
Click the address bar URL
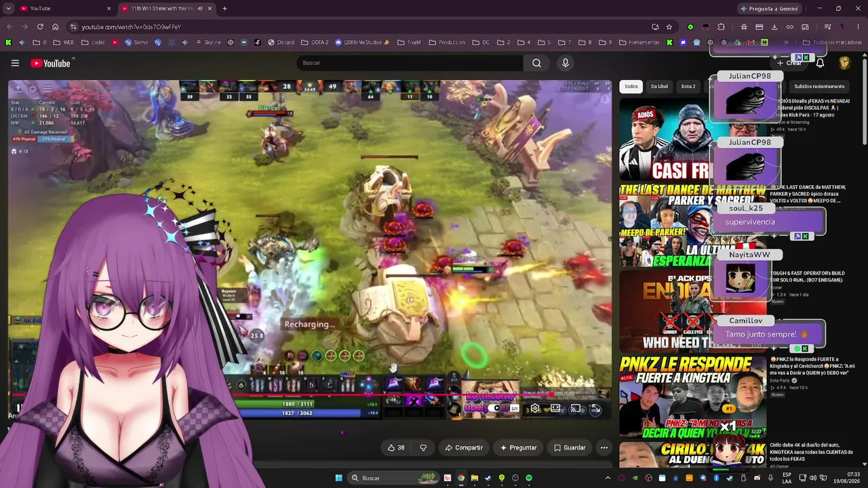(x=132, y=27)
